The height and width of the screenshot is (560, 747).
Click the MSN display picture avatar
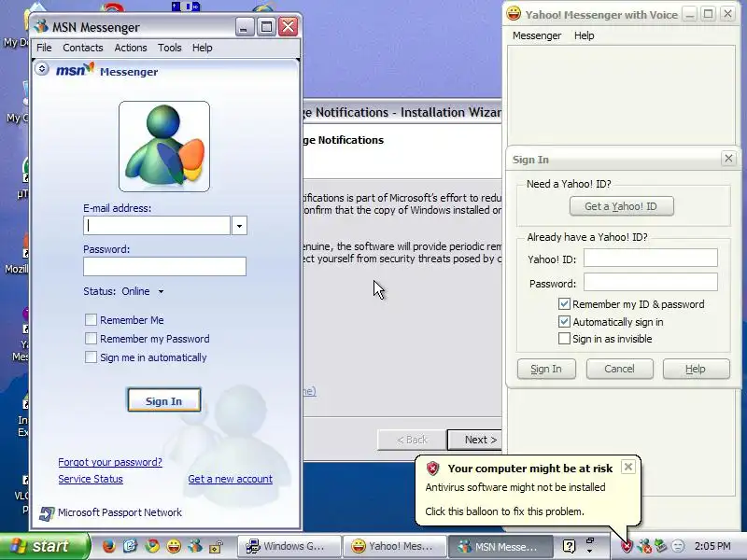pos(164,147)
